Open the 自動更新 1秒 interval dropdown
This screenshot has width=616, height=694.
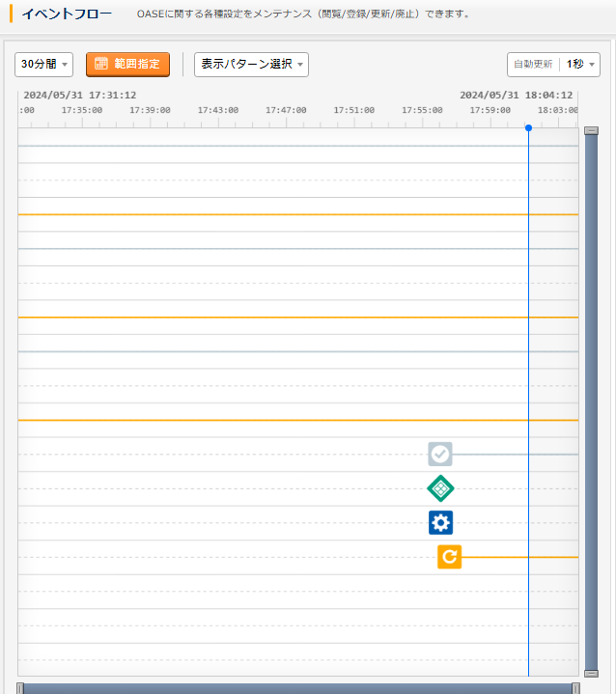point(553,65)
